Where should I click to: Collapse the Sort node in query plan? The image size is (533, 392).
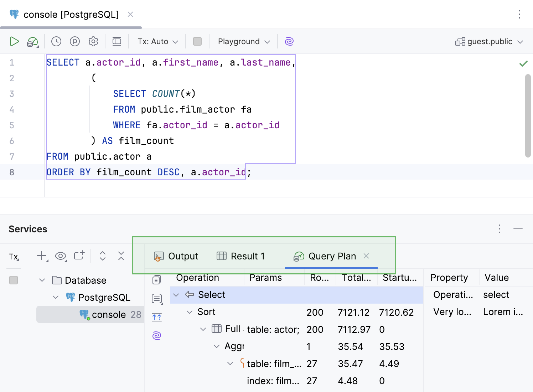190,312
